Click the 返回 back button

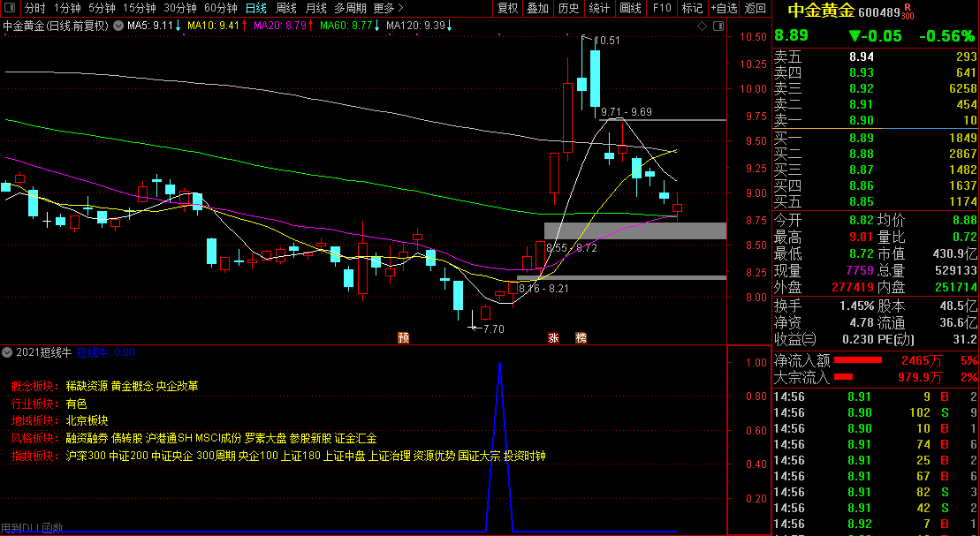(x=756, y=8)
